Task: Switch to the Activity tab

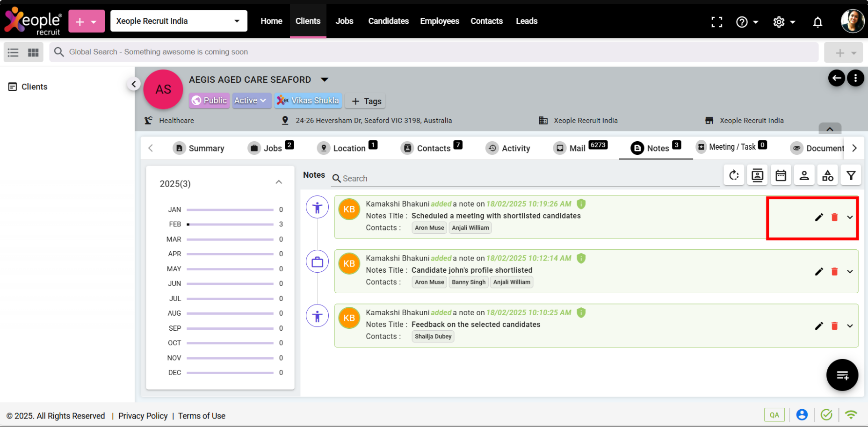Action: point(508,148)
